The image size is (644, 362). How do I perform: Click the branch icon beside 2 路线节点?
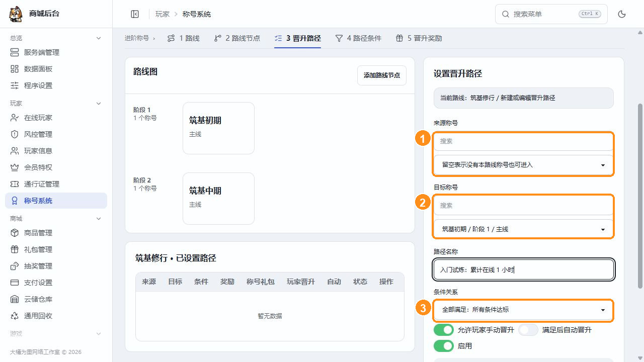217,38
